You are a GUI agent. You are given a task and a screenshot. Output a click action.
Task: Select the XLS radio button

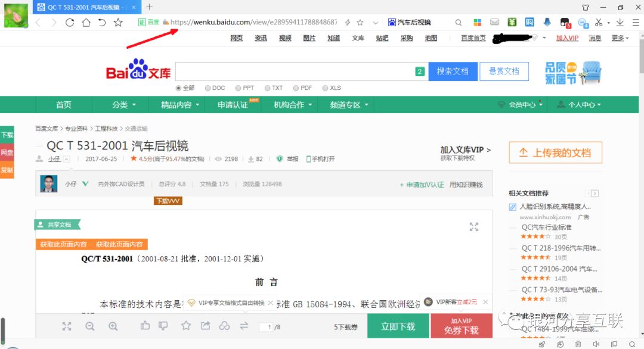(x=326, y=88)
